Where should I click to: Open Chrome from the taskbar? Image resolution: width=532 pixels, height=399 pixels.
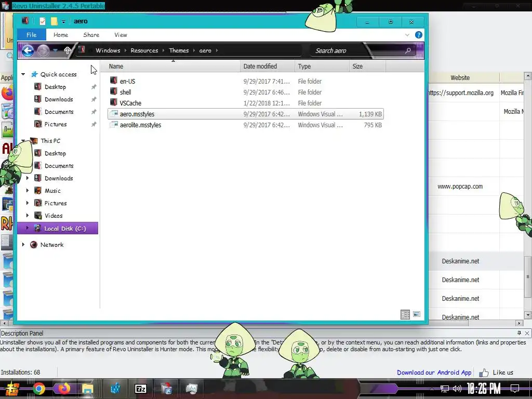point(39,389)
